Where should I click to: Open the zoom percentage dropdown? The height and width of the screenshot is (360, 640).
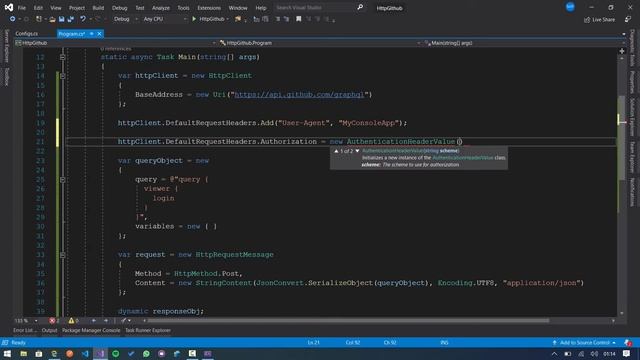36,321
